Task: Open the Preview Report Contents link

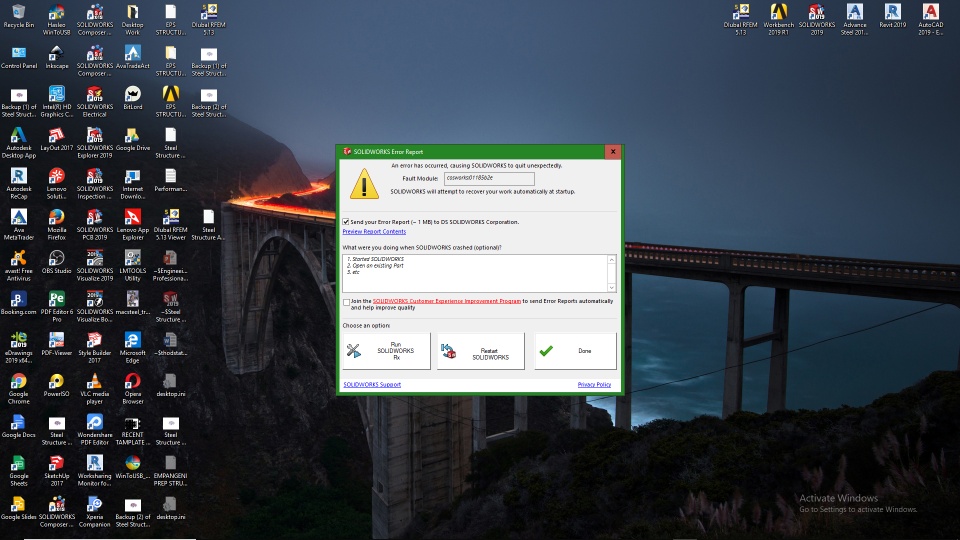Action: coord(374,231)
